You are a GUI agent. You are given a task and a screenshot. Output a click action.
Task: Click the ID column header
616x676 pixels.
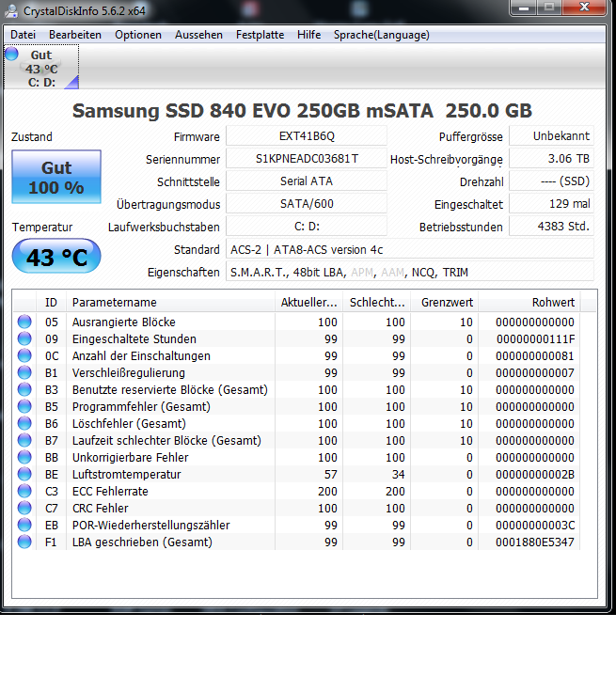[51, 302]
